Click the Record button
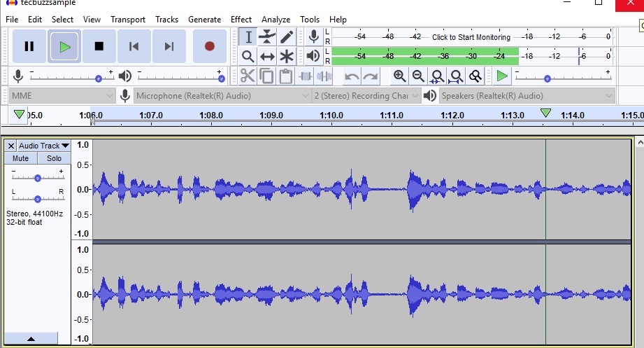This screenshot has width=644, height=348. pos(209,46)
